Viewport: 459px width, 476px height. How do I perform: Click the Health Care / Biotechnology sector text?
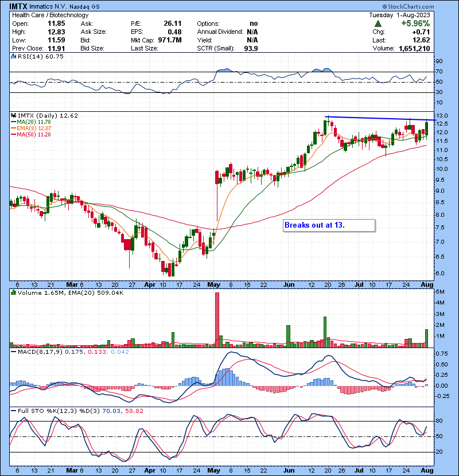pos(50,15)
